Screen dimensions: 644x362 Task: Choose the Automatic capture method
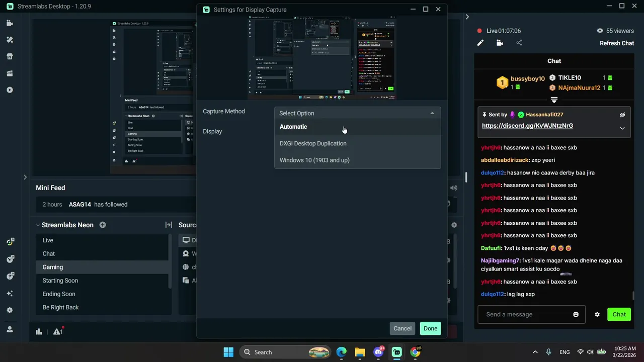(357, 127)
